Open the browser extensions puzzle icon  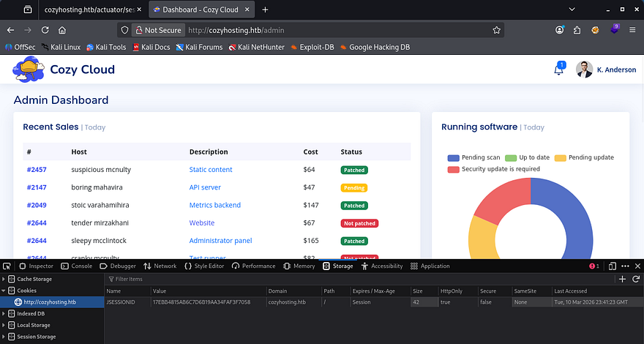(x=577, y=30)
